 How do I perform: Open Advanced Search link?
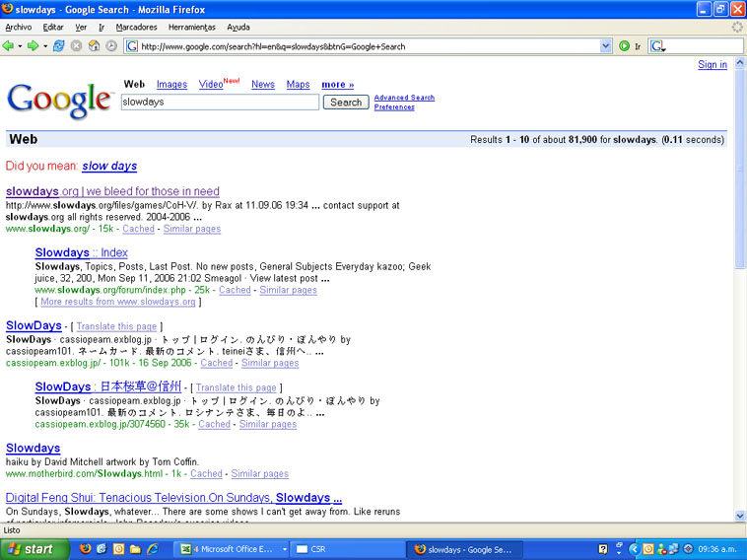pyautogui.click(x=404, y=98)
